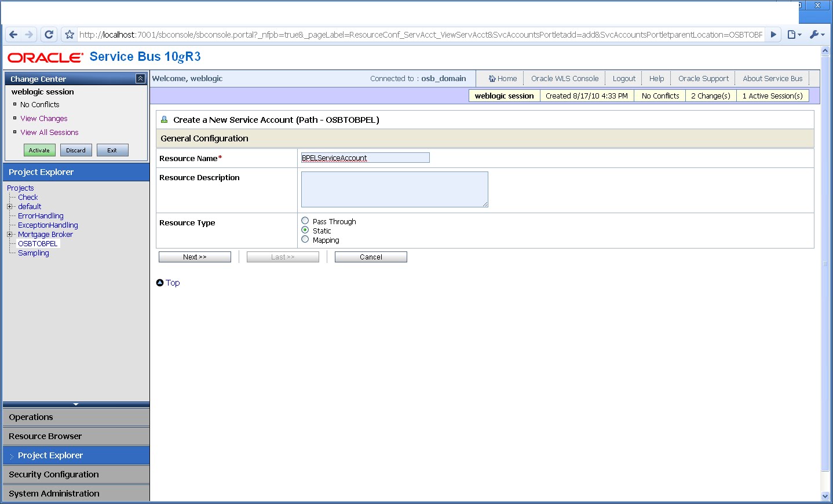The height and width of the screenshot is (504, 833).
Task: Reload the page with refresh icon
Action: 49,35
